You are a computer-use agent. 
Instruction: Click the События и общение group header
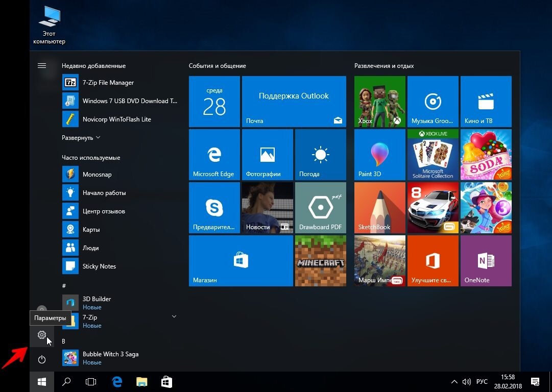click(217, 66)
